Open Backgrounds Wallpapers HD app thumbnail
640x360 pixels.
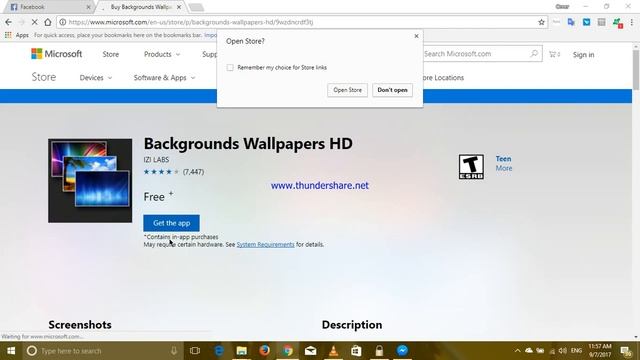click(90, 180)
